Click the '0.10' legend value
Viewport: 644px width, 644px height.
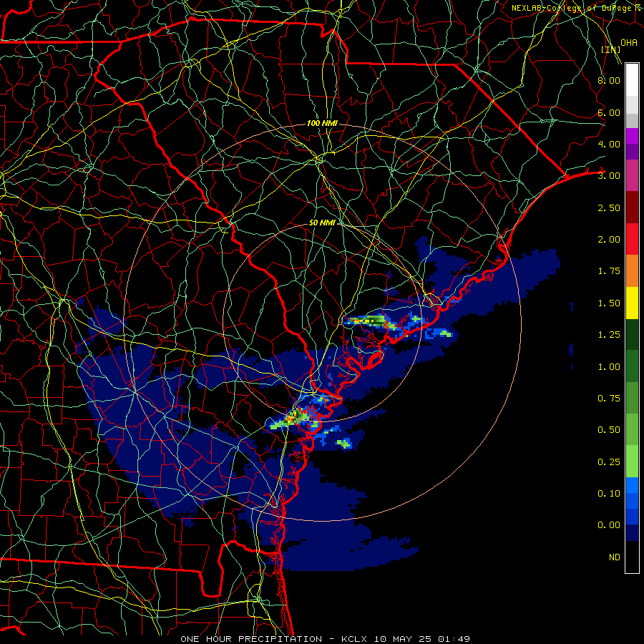pos(609,494)
